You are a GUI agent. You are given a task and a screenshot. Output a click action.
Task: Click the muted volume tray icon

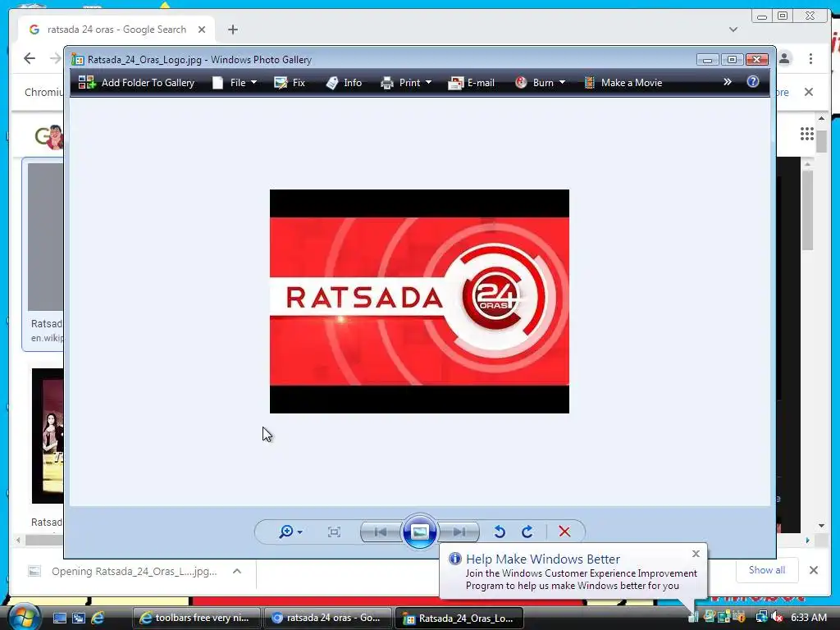click(x=777, y=617)
